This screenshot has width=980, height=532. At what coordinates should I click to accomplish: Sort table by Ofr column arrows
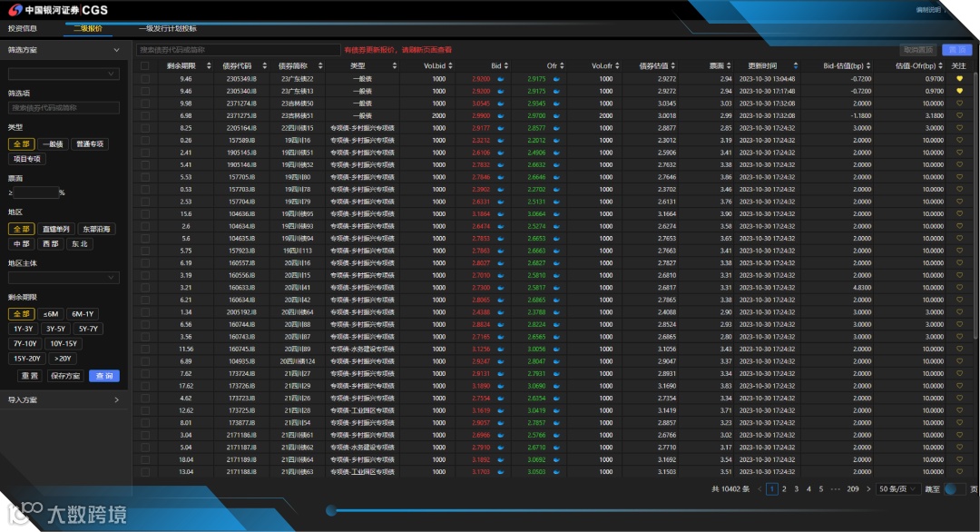tap(562, 65)
